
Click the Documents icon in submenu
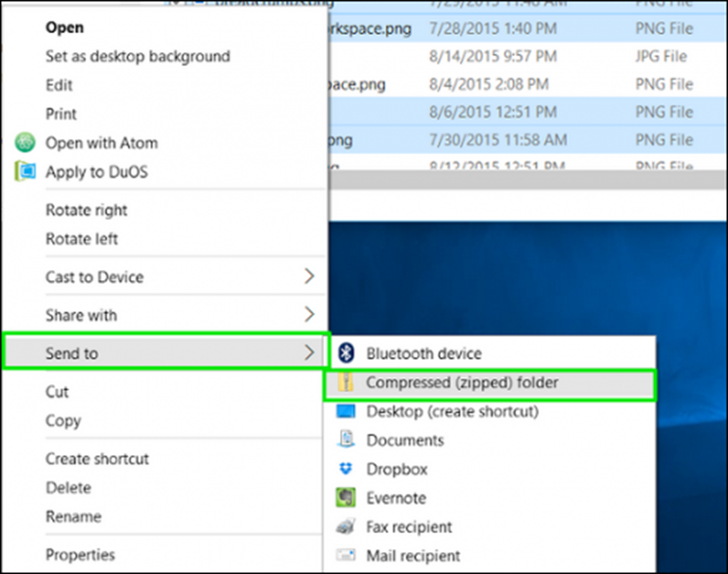click(x=346, y=440)
